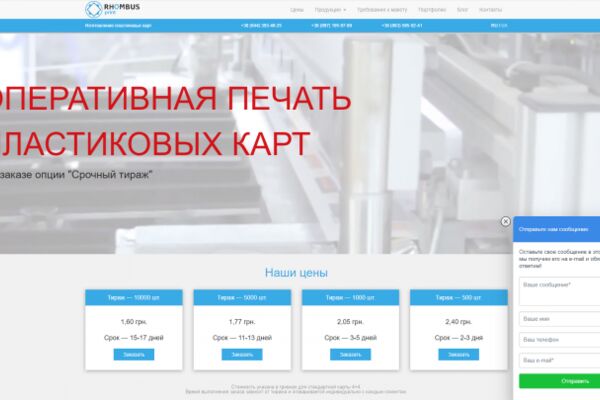The image size is (600, 400).
Task: Click the green Отправить button
Action: 559,381
